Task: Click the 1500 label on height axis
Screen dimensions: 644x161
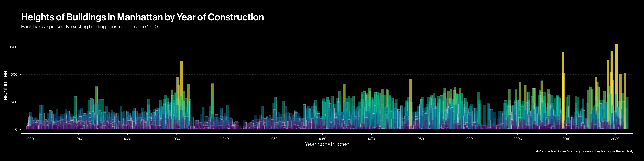Action: coord(14,47)
